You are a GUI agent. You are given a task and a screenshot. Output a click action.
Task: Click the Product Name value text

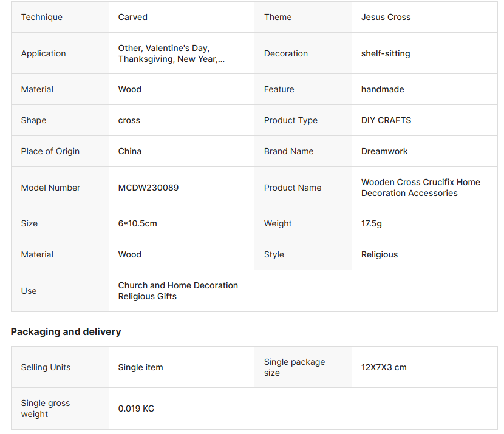[420, 188]
